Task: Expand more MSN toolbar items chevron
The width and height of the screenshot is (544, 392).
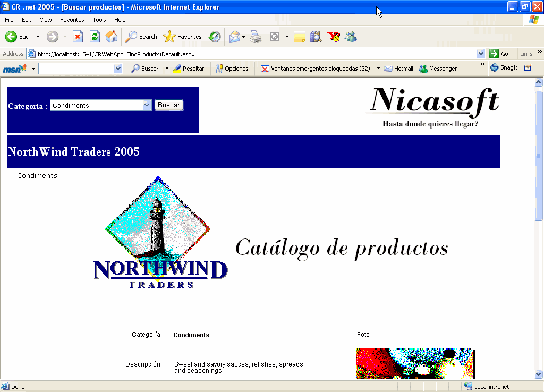Action: click(482, 64)
